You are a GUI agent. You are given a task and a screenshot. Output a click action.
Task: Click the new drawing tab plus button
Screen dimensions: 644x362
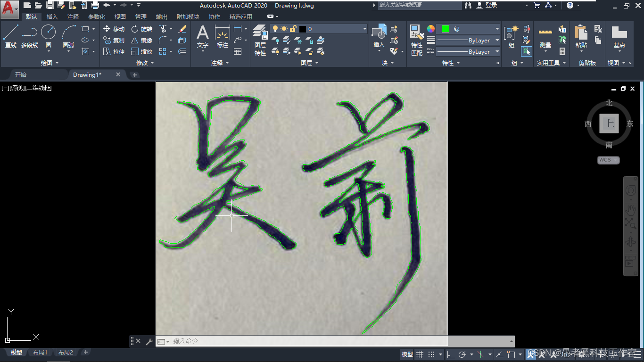point(134,75)
